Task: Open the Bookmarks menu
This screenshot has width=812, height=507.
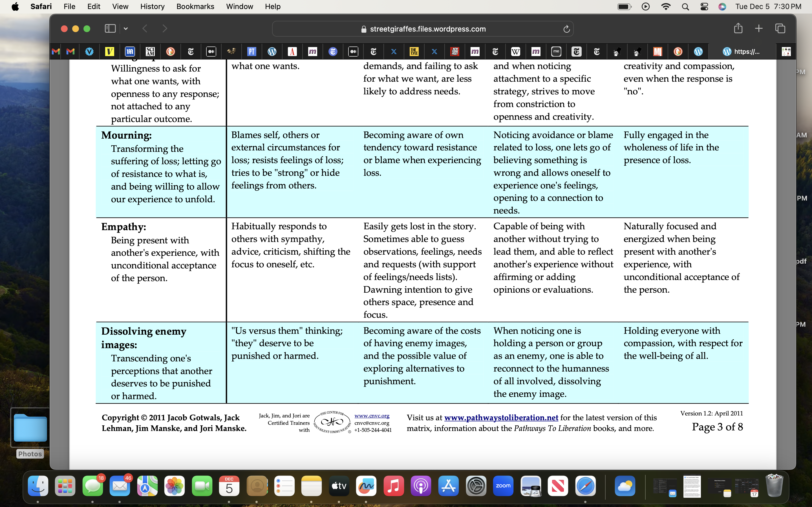Action: [x=195, y=6]
